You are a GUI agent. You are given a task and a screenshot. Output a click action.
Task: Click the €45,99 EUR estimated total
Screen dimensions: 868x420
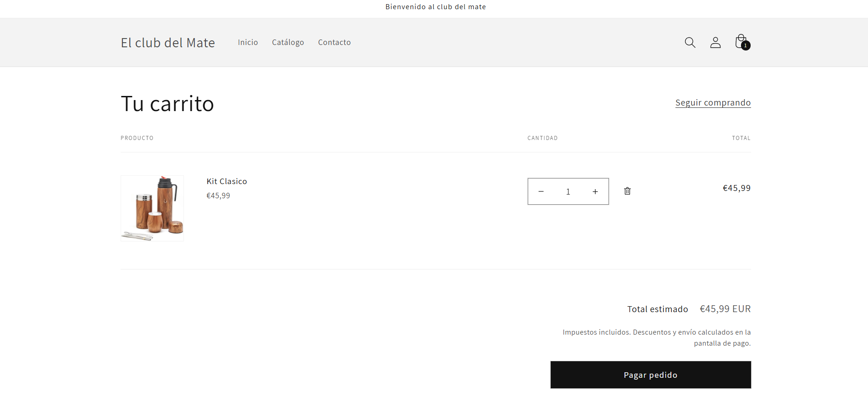pyautogui.click(x=725, y=309)
